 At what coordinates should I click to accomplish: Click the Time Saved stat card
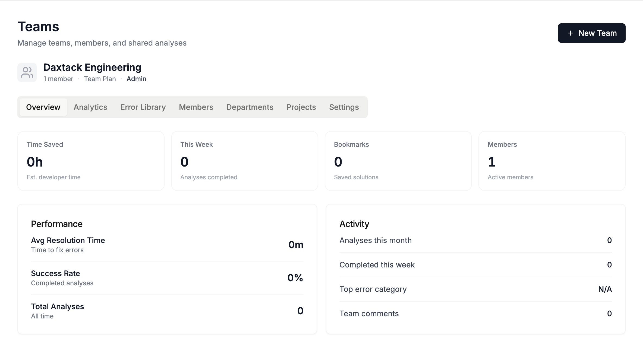[x=91, y=161]
